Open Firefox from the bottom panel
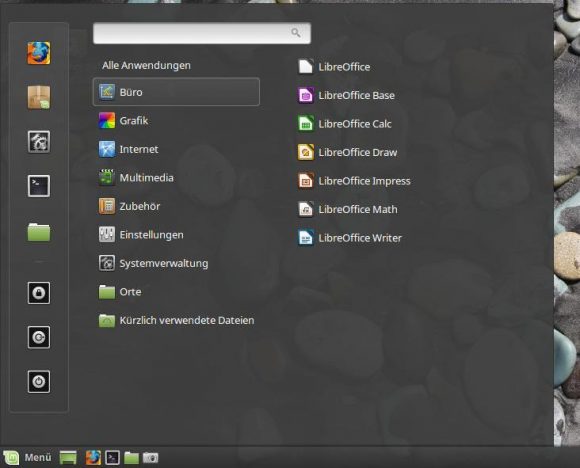Screen dimensions: 580x468 click(x=93, y=458)
